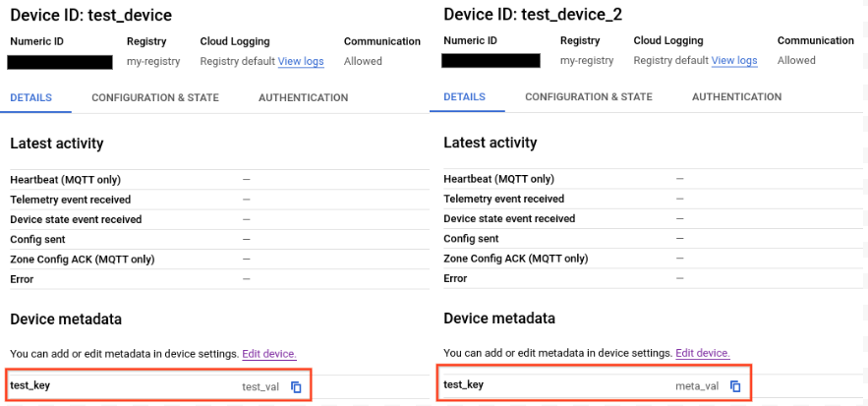The image size is (868, 406).
Task: Switch to Configuration & State tab of test_device
Action: coord(155,98)
